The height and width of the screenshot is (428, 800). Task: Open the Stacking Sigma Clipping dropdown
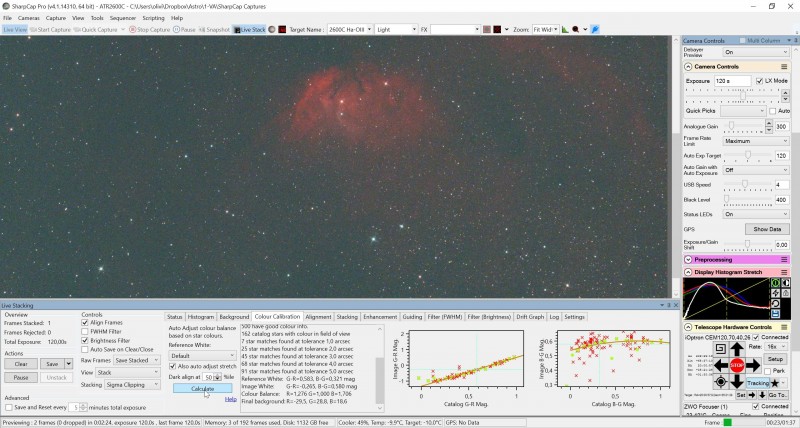click(132, 385)
